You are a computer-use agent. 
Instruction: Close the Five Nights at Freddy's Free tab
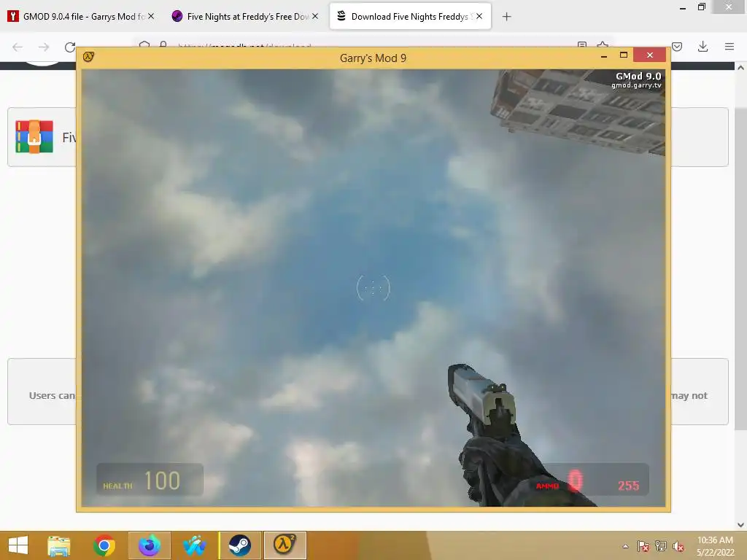315,16
